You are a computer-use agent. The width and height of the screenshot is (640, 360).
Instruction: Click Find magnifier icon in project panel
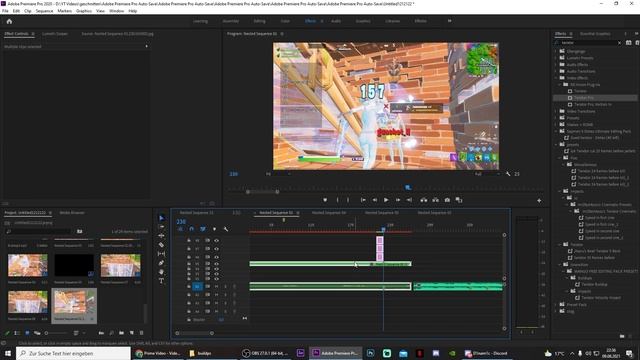point(111,333)
